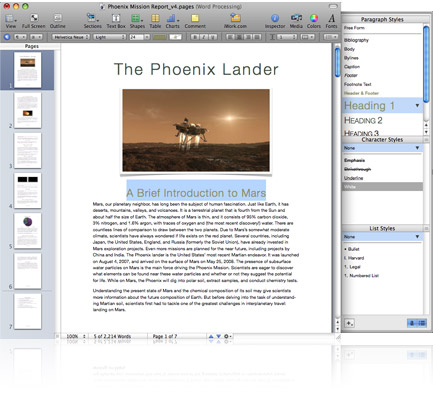435x398 pixels.
Task: Open the Media browser
Action: click(x=296, y=21)
